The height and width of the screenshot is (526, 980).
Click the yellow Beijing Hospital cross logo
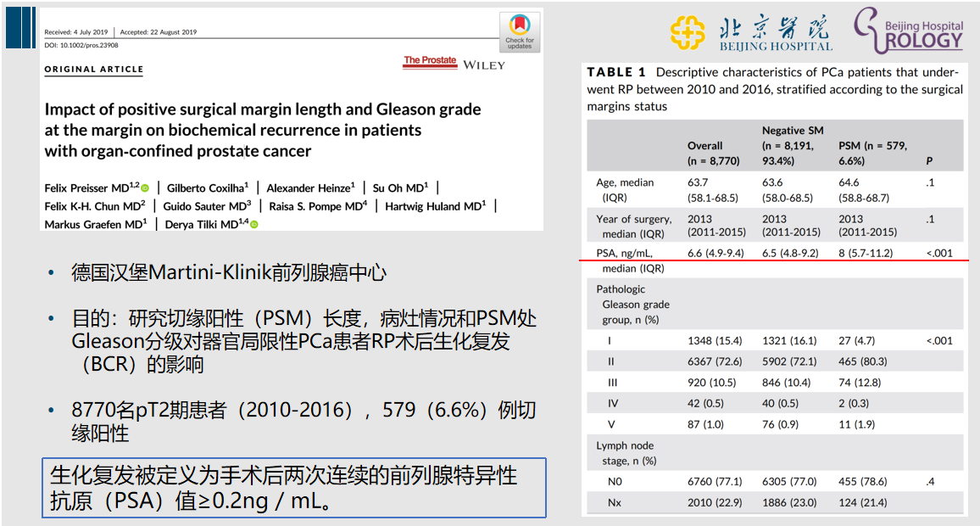tap(688, 32)
